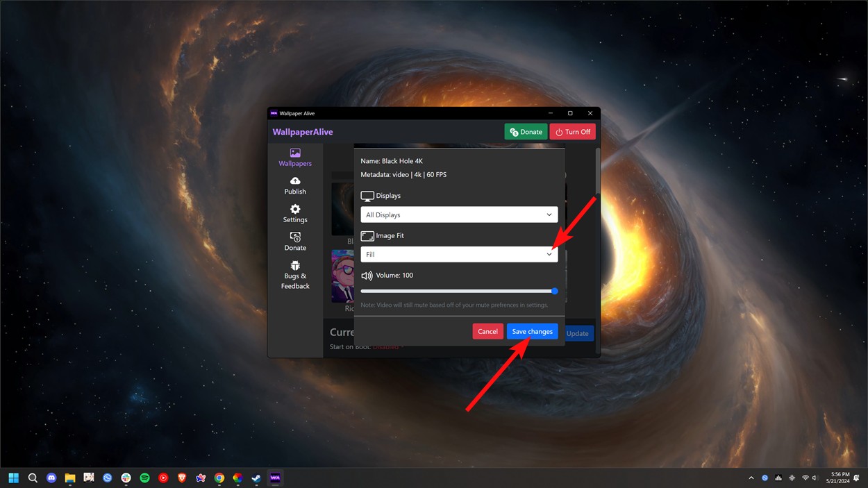
Task: Click the Donate coin icon in sidebar
Action: pos(295,237)
